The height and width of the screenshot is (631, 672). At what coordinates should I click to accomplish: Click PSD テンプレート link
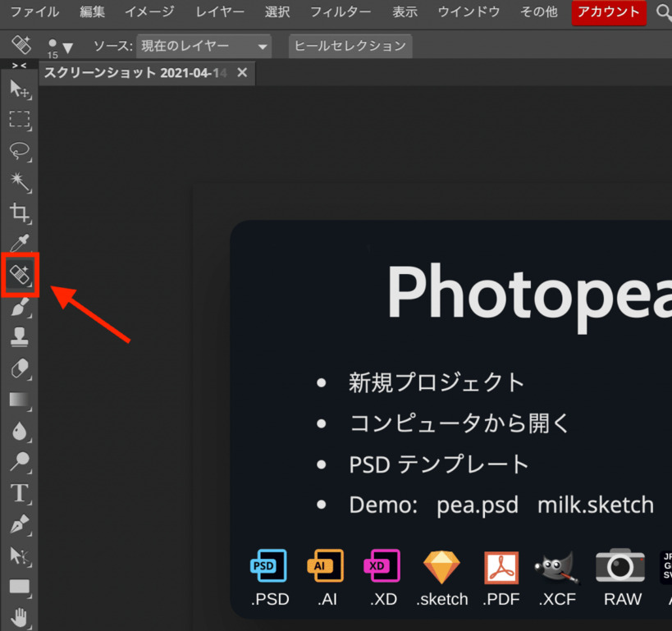pyautogui.click(x=439, y=464)
